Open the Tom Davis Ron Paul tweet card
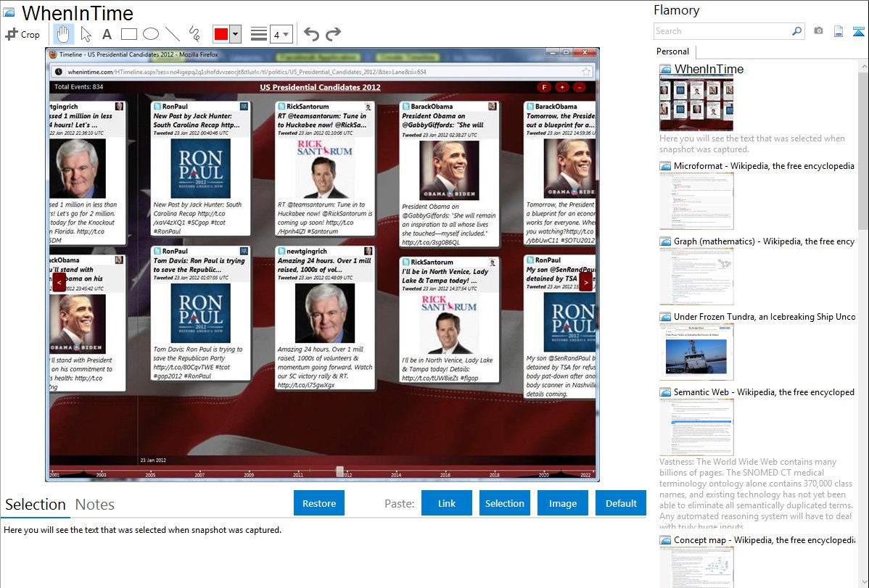 (200, 313)
